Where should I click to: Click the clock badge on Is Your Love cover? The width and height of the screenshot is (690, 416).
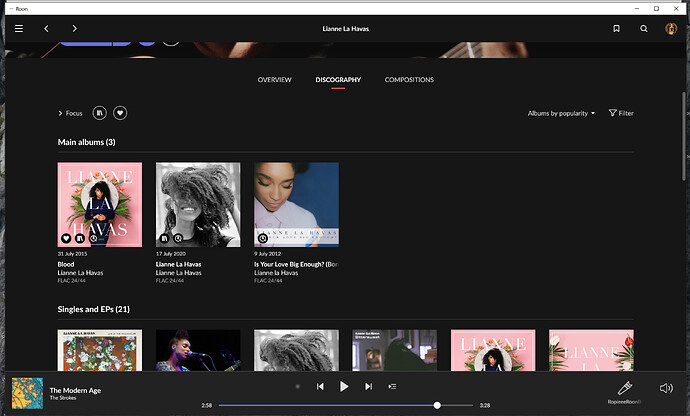coord(263,238)
